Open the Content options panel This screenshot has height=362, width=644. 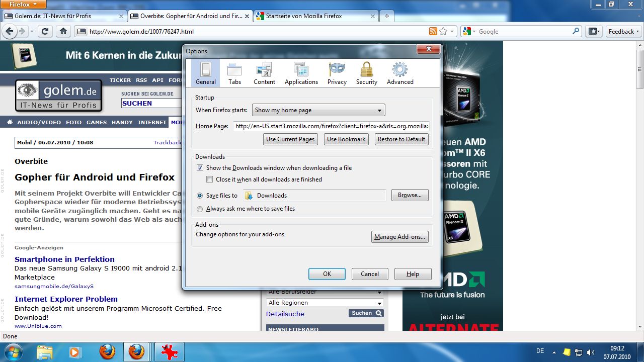(x=264, y=73)
